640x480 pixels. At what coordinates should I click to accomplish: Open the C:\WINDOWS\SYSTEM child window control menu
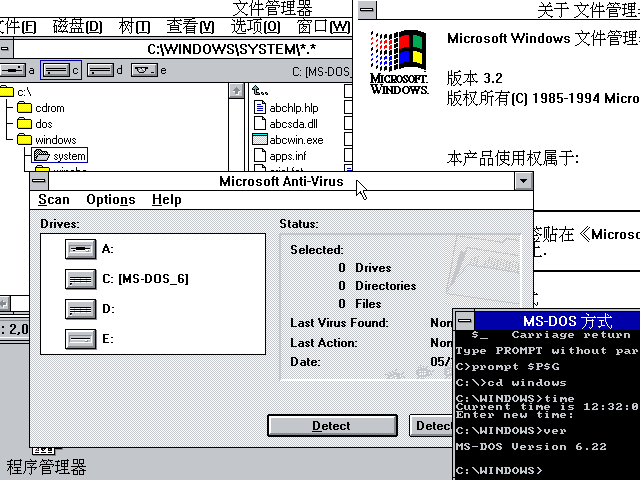coord(6,49)
